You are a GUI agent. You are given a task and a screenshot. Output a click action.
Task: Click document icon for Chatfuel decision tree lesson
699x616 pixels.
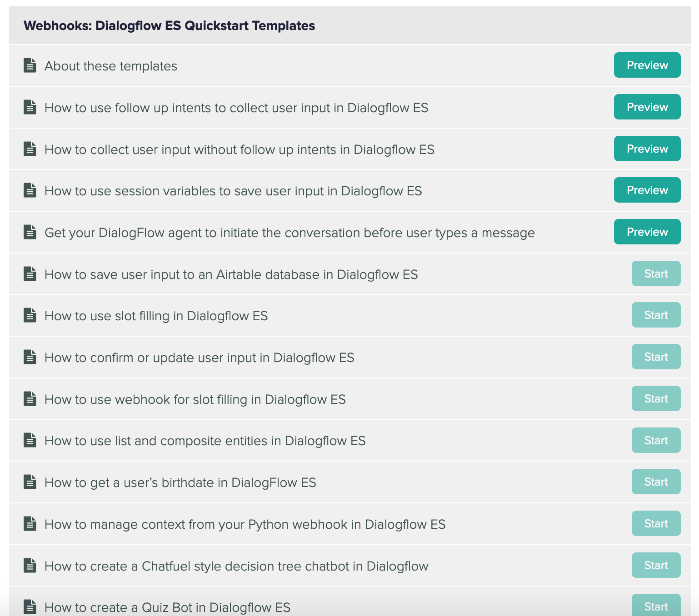(30, 566)
